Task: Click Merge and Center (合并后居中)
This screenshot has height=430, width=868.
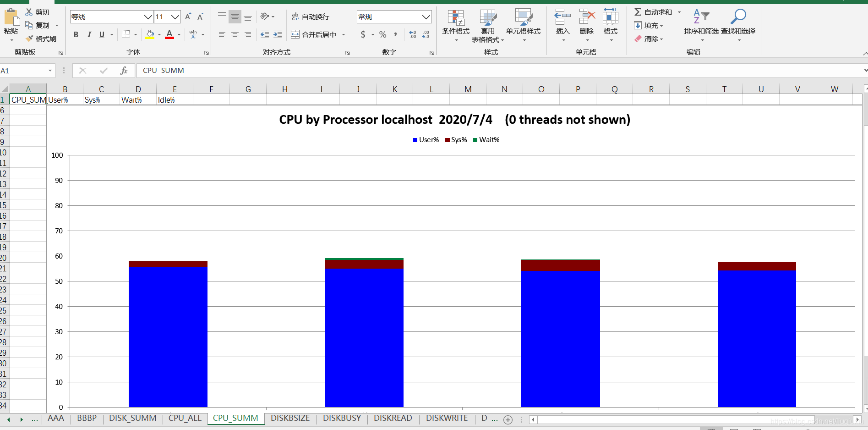Action: click(314, 34)
